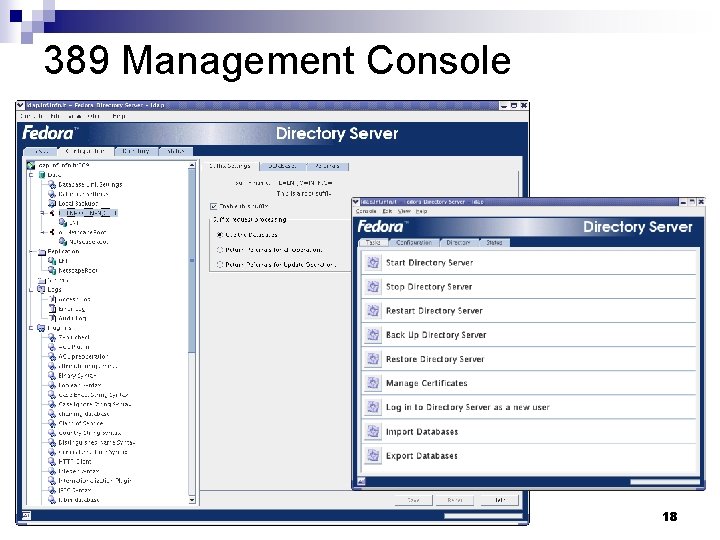Image resolution: width=720 pixels, height=540 pixels.
Task: Click the Restore Directory Server task icon
Action: (373, 359)
